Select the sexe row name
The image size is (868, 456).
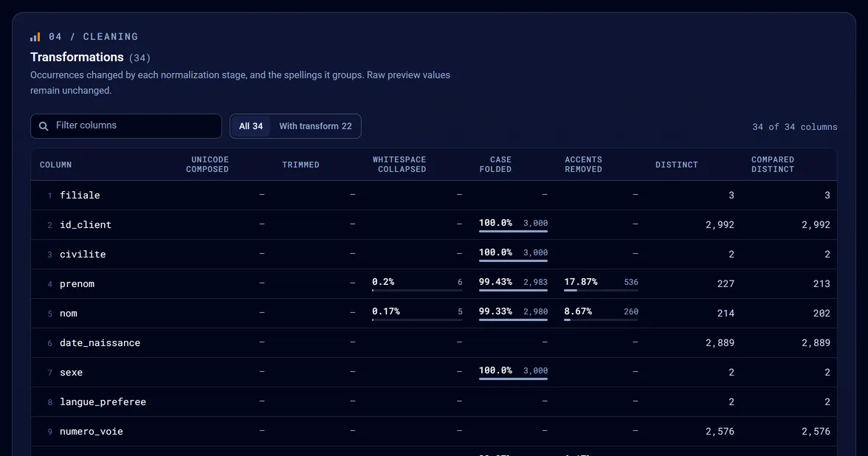click(71, 373)
